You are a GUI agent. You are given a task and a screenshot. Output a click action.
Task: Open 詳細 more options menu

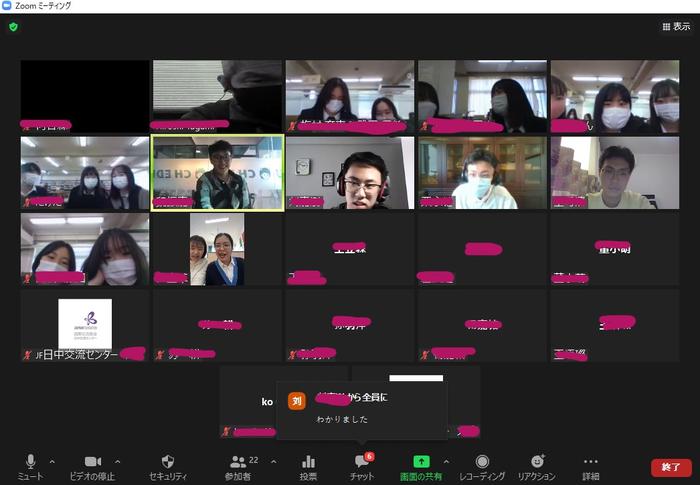[591, 467]
